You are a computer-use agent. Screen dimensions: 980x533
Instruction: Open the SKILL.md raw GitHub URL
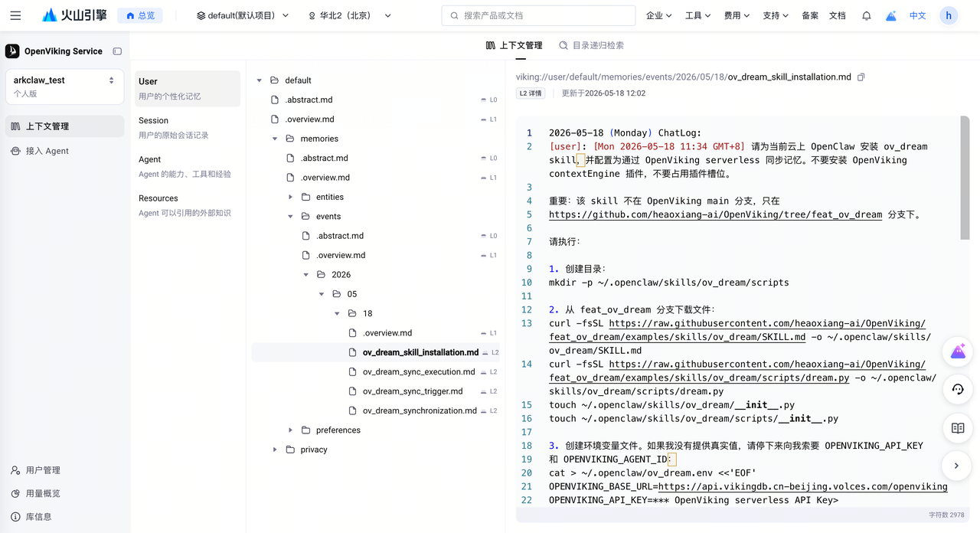(x=737, y=330)
